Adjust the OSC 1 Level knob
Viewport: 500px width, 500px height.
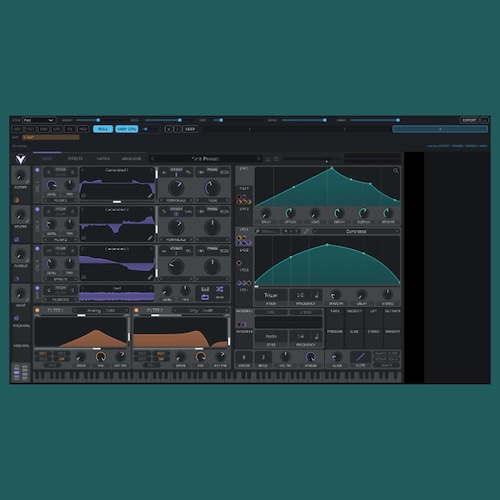pyautogui.click(x=51, y=185)
